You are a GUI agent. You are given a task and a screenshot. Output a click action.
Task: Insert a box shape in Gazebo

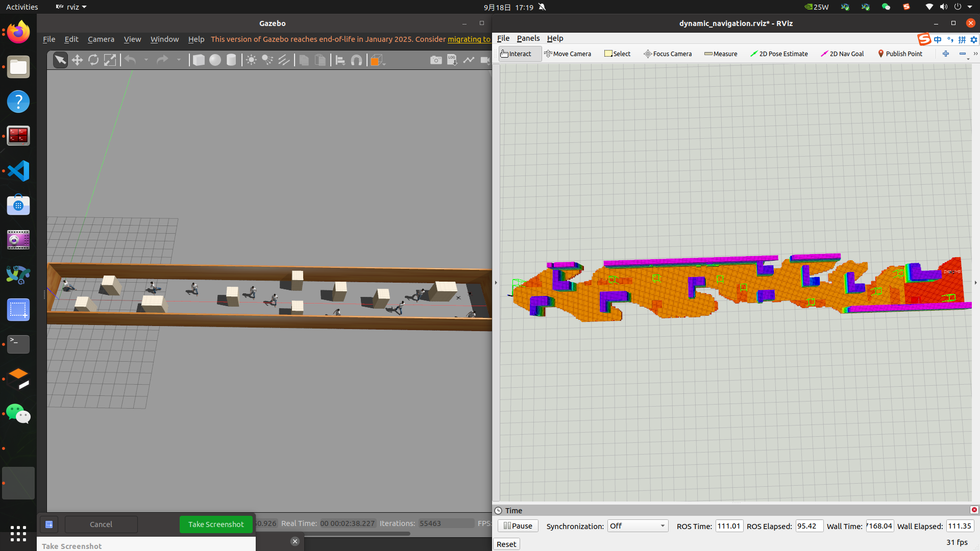pos(199,60)
